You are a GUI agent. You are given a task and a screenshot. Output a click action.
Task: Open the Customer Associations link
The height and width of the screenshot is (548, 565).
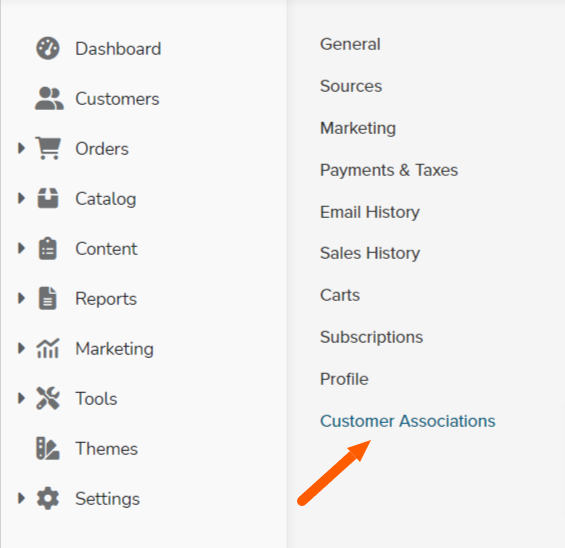[x=408, y=421]
